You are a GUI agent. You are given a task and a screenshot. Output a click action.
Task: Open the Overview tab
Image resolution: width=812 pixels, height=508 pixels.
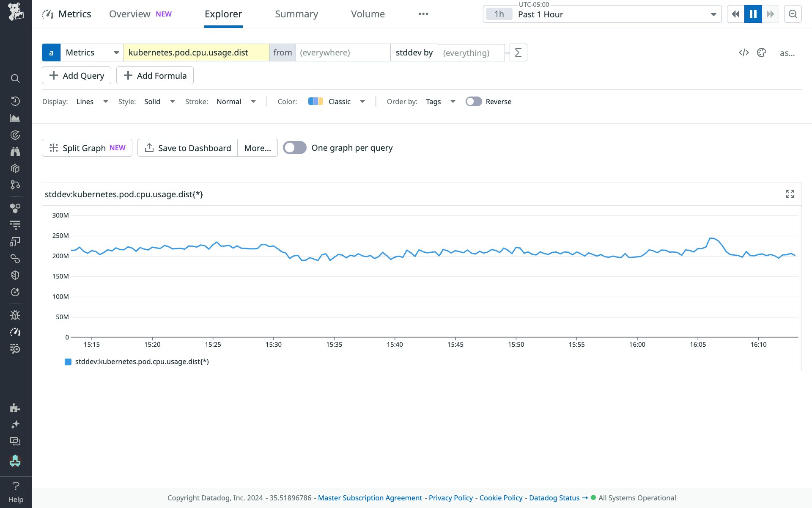129,14
